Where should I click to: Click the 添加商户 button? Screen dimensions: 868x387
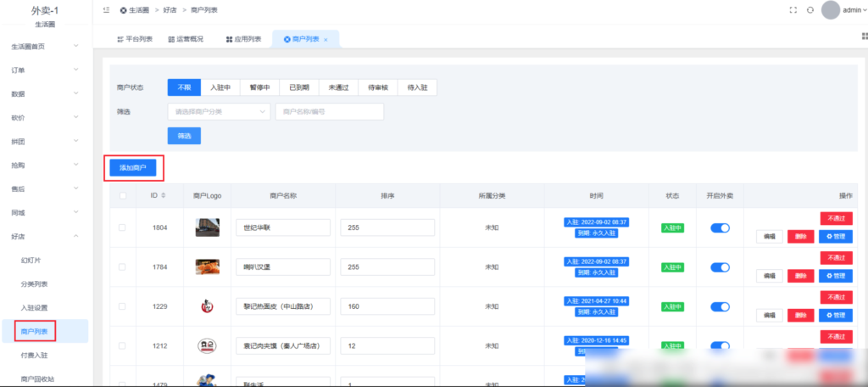point(133,167)
